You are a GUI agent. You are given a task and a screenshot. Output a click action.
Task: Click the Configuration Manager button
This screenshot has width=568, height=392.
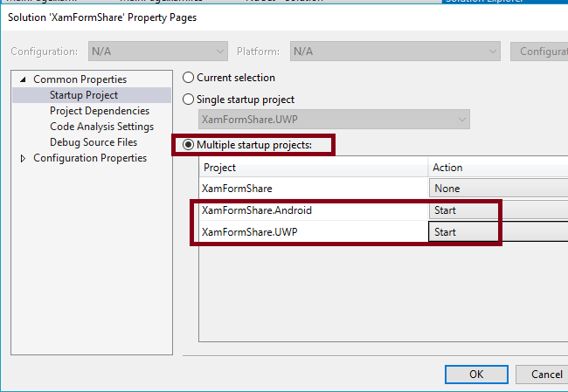[539, 52]
